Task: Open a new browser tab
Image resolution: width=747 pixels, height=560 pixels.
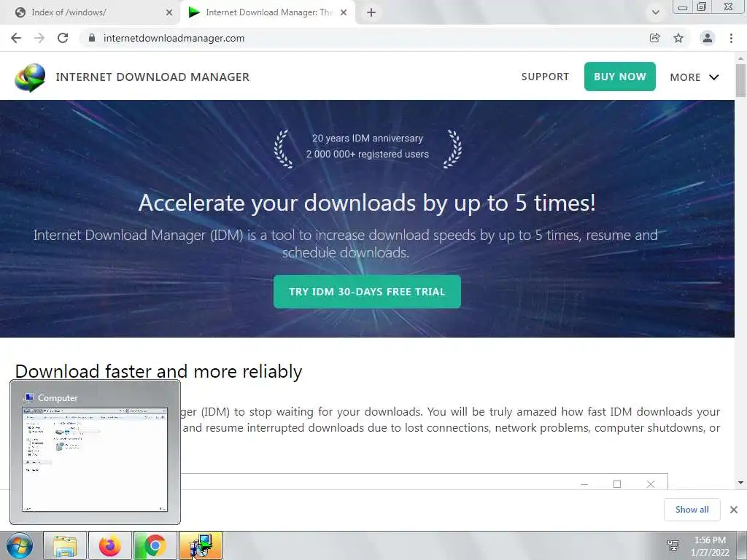Action: coord(371,12)
